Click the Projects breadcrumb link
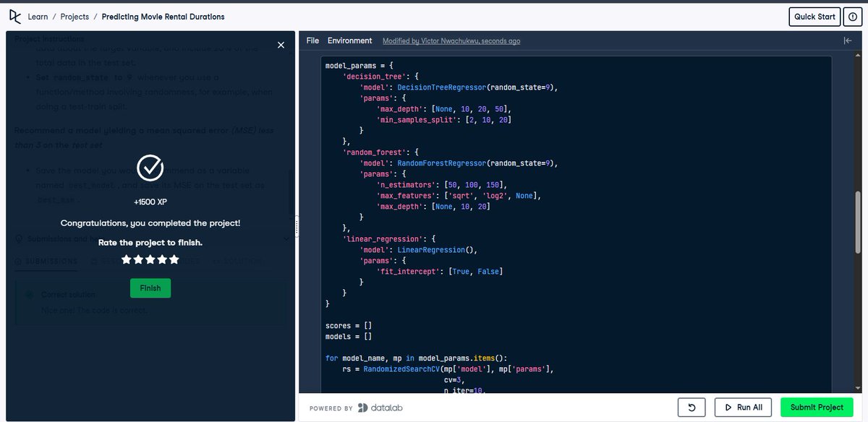Viewport: 868px width, 422px height. pyautogui.click(x=75, y=17)
